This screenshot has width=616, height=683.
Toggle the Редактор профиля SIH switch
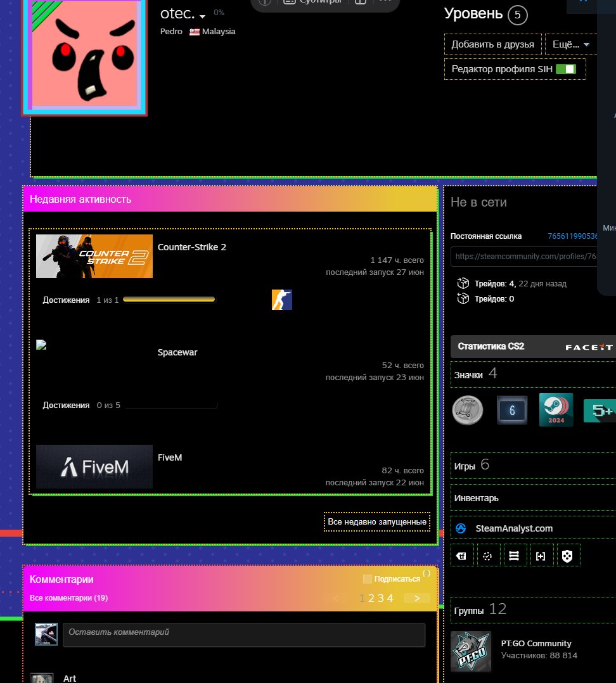point(566,69)
